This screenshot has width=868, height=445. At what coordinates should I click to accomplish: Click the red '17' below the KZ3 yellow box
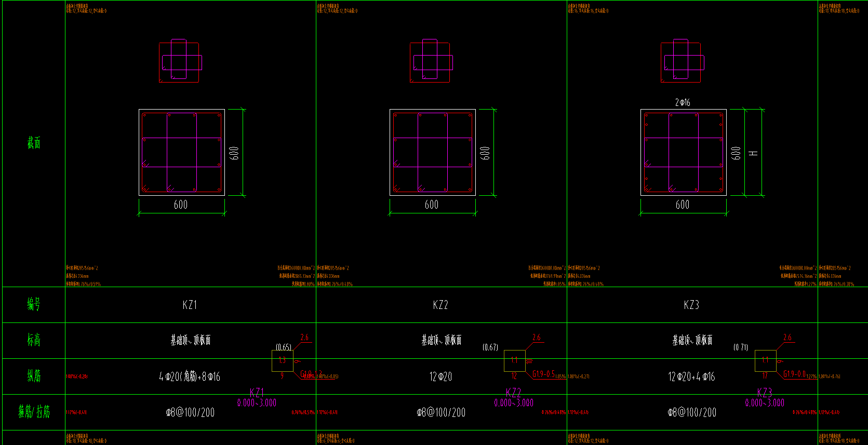coord(765,376)
